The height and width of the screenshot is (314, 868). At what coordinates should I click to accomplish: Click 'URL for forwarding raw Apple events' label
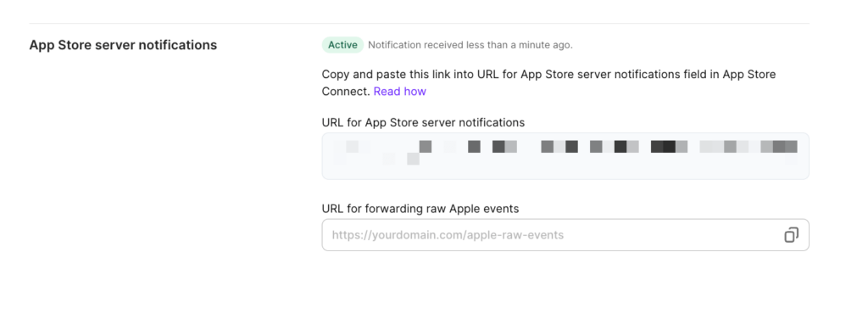[x=420, y=209]
